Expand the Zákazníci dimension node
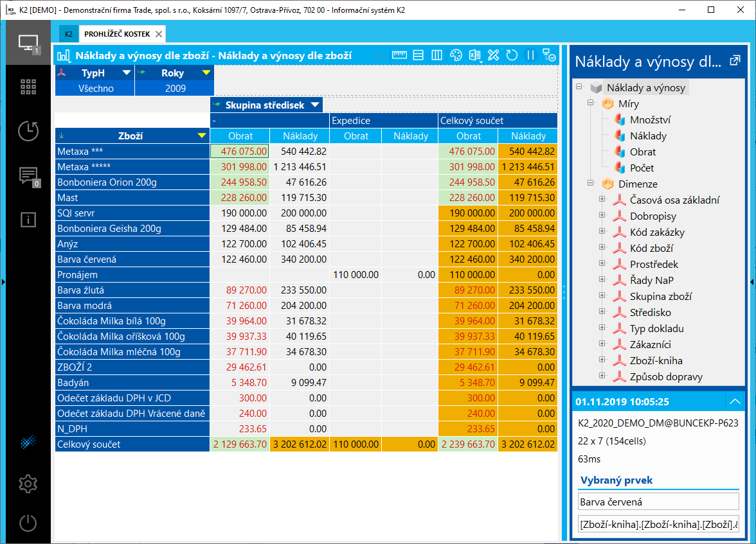This screenshot has height=544, width=756. (602, 344)
